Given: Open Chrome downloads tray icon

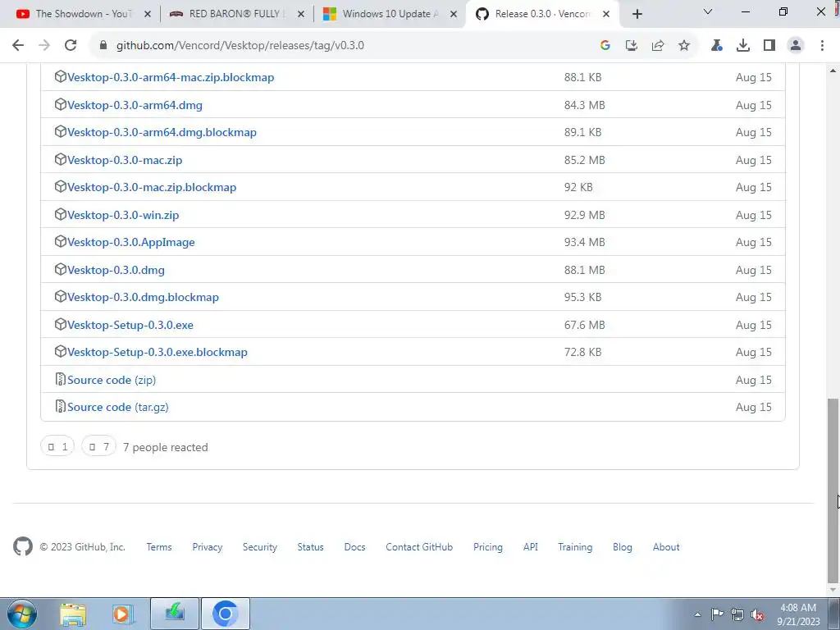Looking at the screenshot, I should [x=743, y=46].
